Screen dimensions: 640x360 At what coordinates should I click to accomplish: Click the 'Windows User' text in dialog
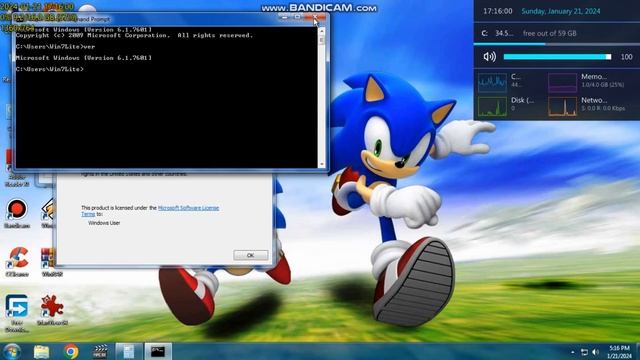[104, 223]
